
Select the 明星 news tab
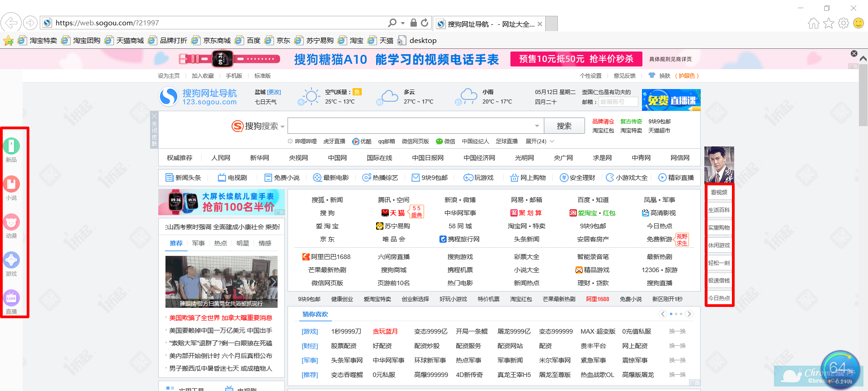(x=243, y=243)
